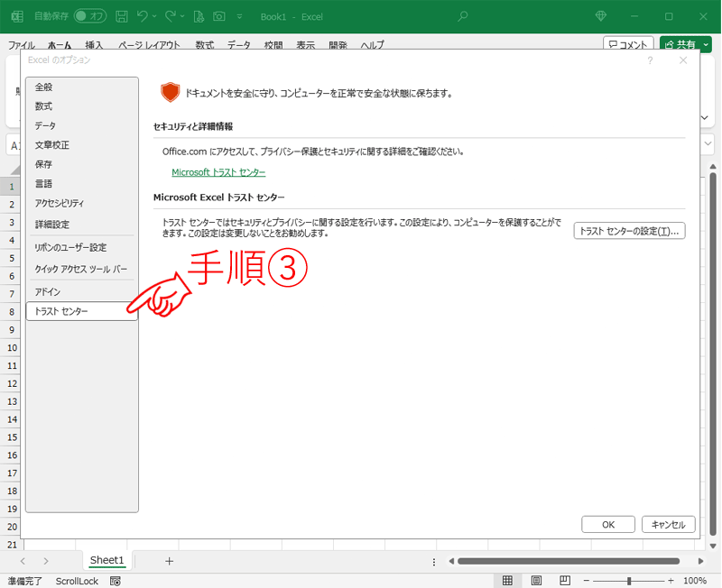Image resolution: width=722 pixels, height=588 pixels.
Task: Open the Redo history dropdown arrow
Action: pyautogui.click(x=182, y=16)
